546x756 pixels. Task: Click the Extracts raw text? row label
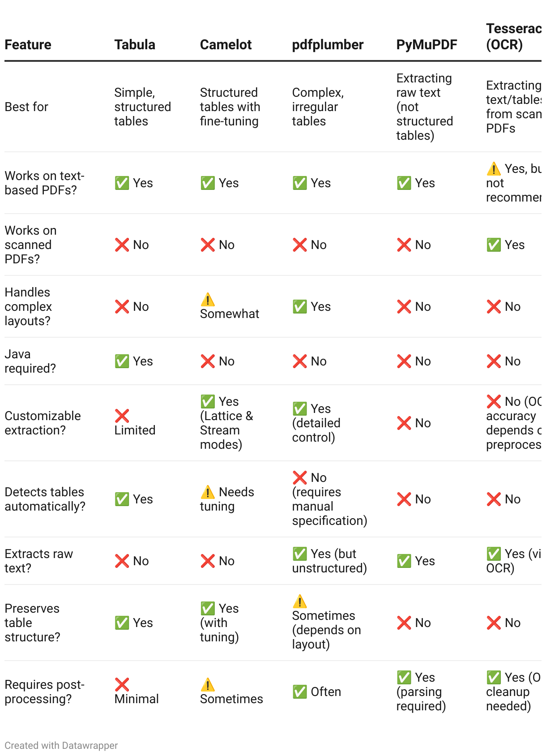[x=38, y=561]
